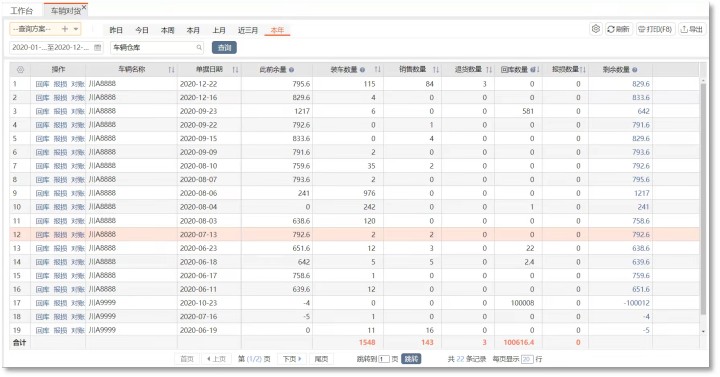Image resolution: width=720 pixels, height=377 pixels.
Task: Add a query scheme with plus icon
Action: [x=65, y=29]
